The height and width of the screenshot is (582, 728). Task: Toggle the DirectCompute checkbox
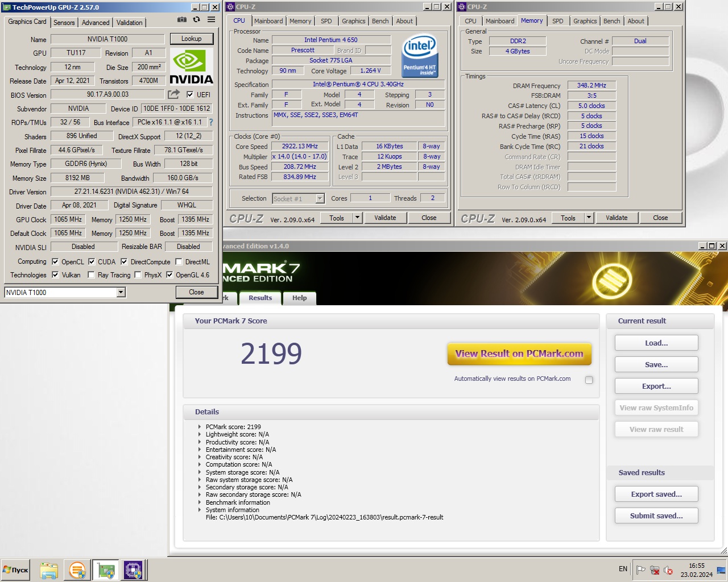click(x=125, y=262)
